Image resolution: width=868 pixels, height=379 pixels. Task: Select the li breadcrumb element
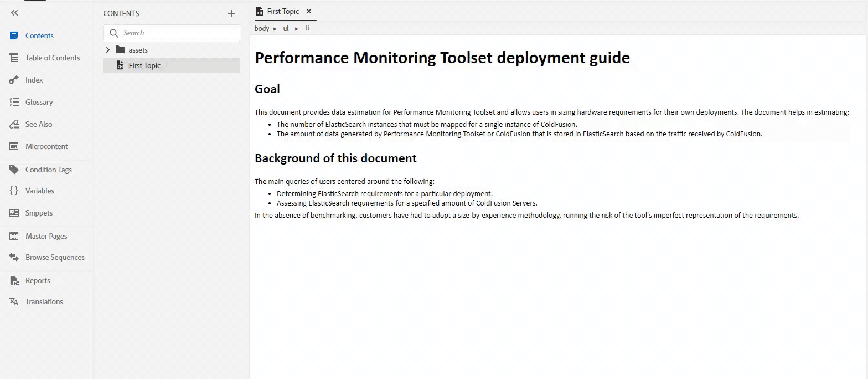click(x=307, y=28)
